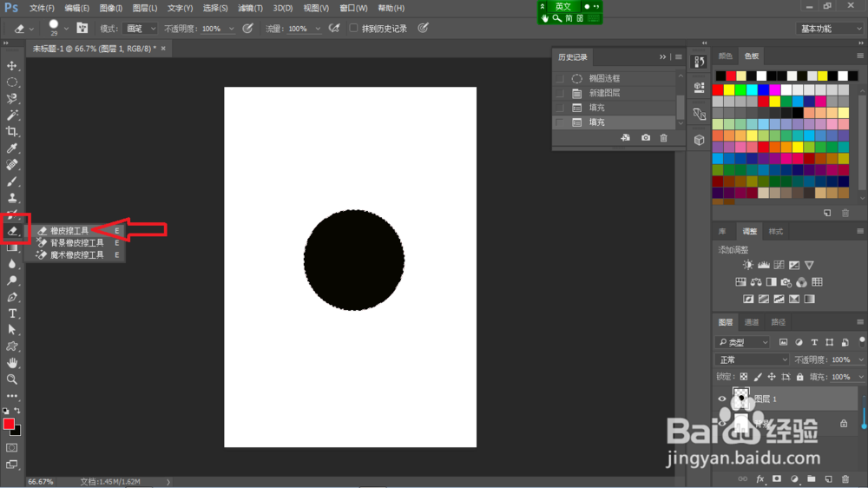Select the 填充 last history state
The image size is (868, 488).
click(x=615, y=122)
